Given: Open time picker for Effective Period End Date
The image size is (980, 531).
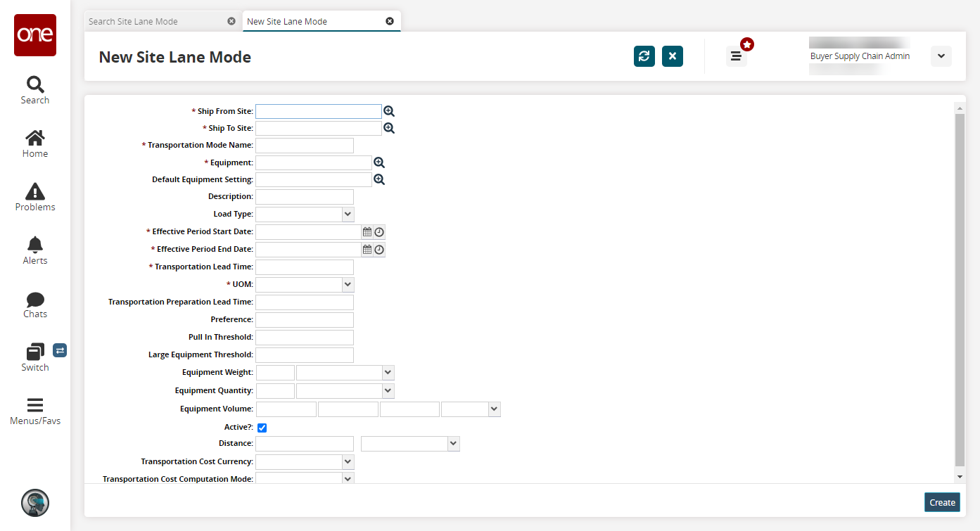Looking at the screenshot, I should pyautogui.click(x=379, y=249).
